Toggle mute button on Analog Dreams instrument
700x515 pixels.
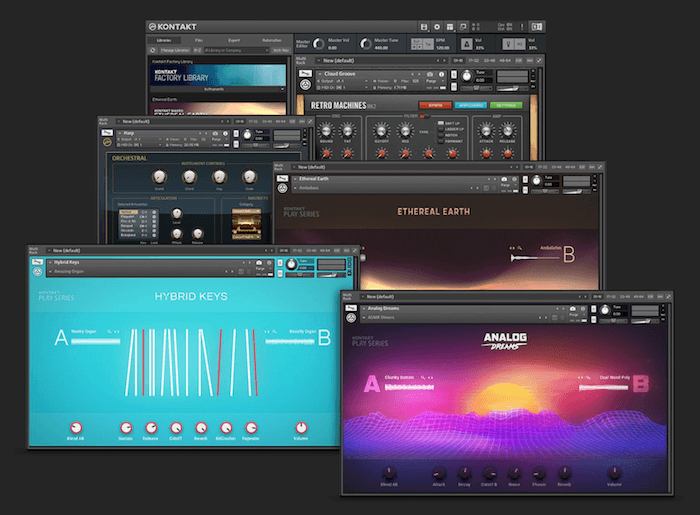pos(593,320)
